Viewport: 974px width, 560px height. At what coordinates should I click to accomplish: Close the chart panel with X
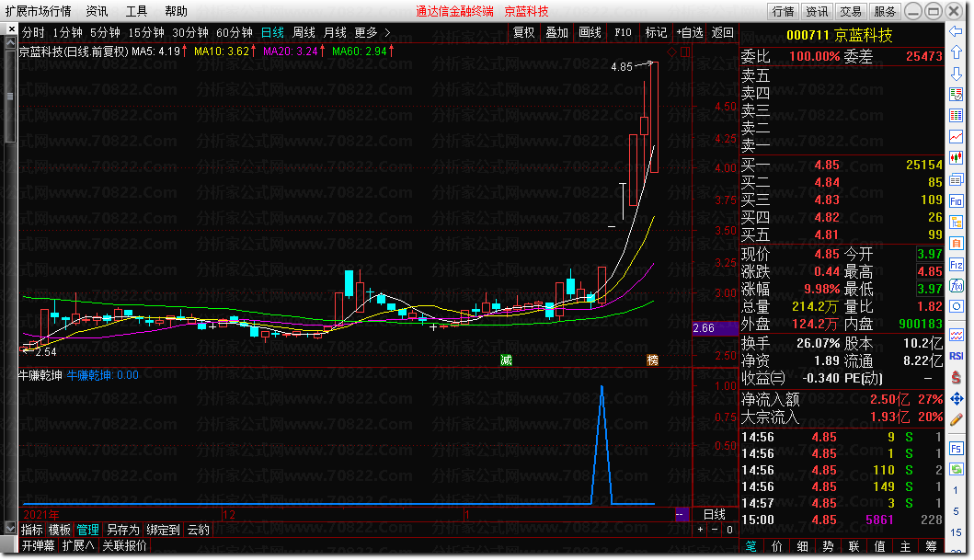(11, 29)
